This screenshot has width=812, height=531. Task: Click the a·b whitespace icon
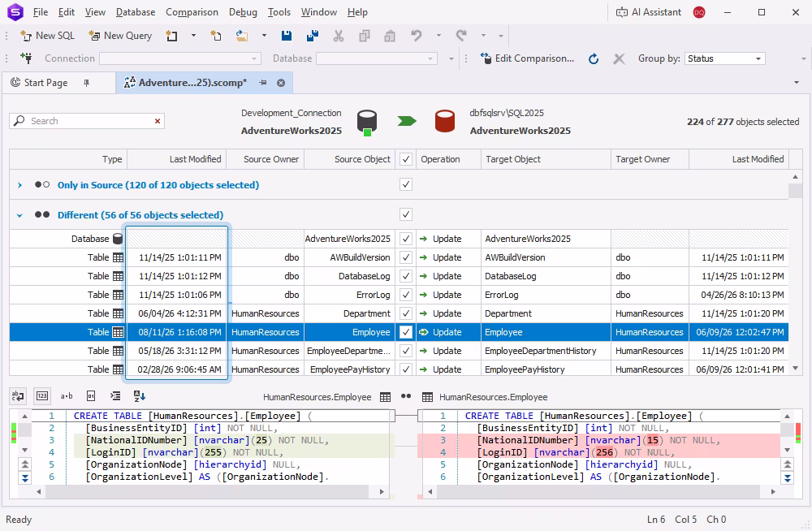(67, 396)
